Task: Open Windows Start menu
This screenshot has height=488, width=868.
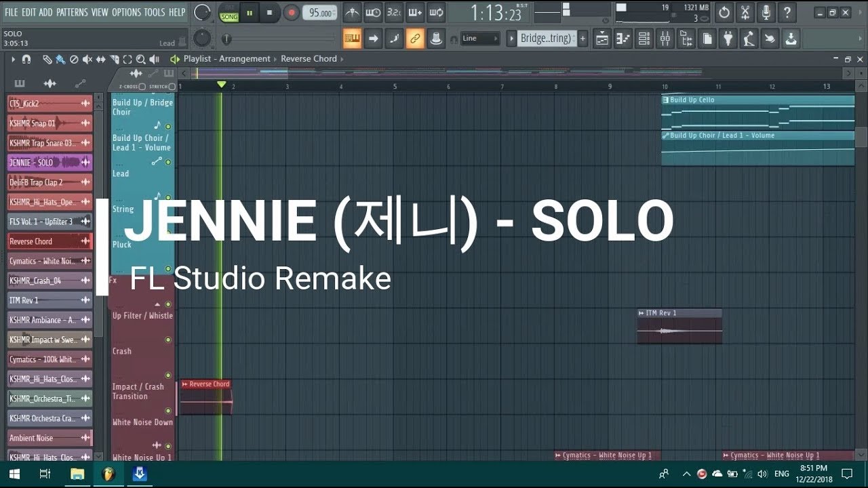Action: 14,474
